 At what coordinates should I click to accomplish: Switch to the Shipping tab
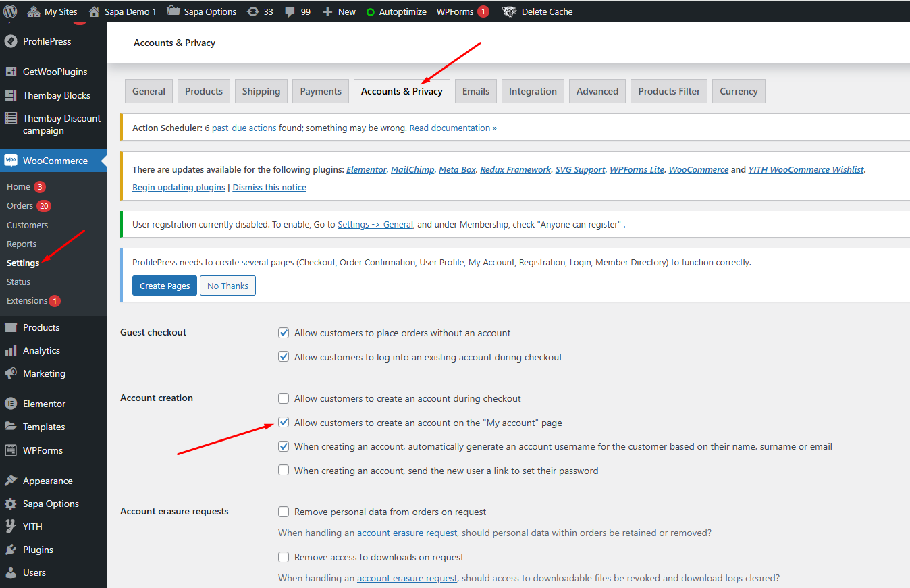pyautogui.click(x=261, y=91)
